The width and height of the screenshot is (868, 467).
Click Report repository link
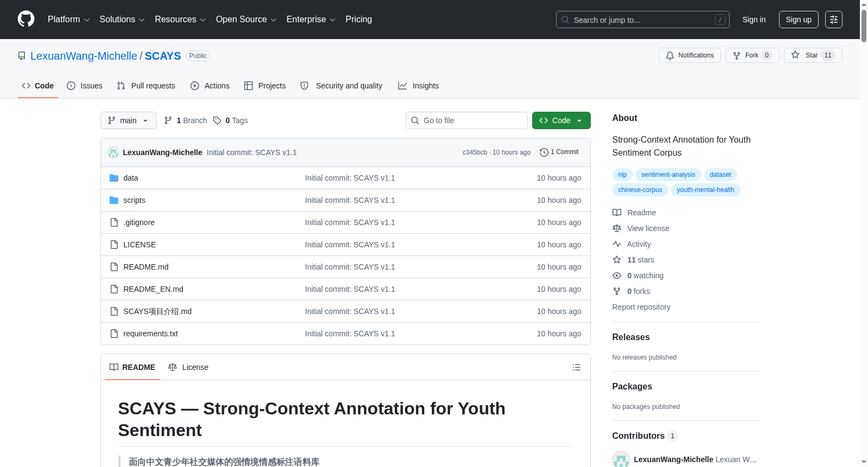pos(641,307)
